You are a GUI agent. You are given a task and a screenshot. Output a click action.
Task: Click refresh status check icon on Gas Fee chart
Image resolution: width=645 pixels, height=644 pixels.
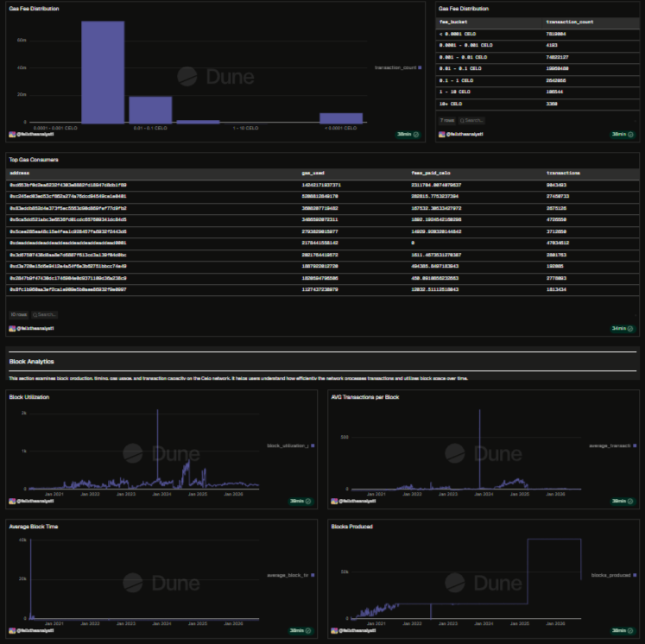(416, 135)
